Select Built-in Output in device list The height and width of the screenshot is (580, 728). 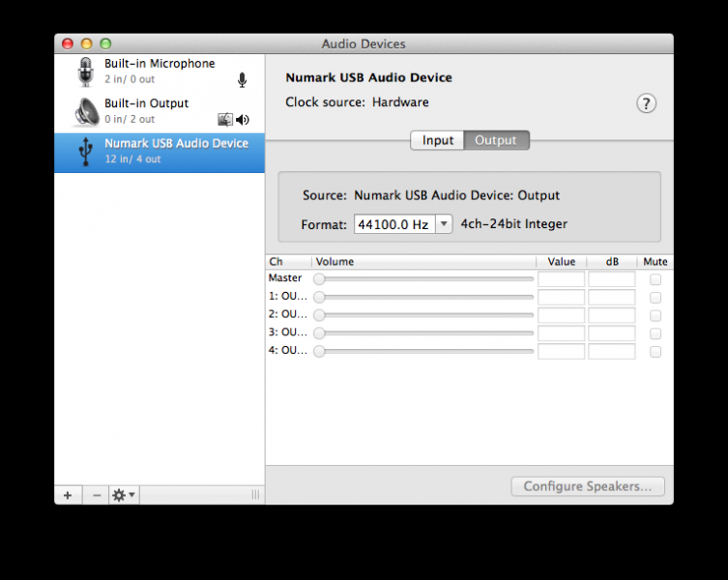point(160,113)
